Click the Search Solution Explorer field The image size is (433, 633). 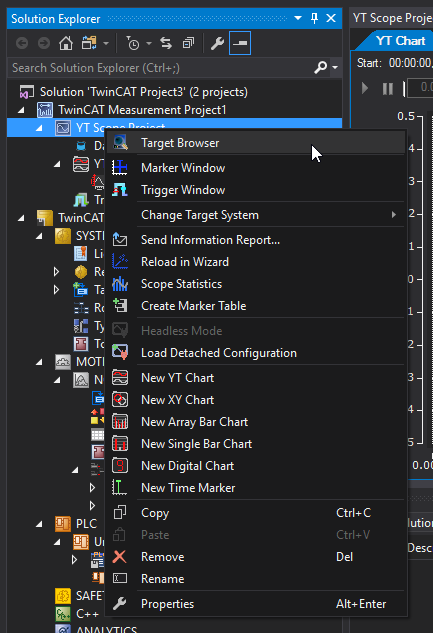click(161, 68)
